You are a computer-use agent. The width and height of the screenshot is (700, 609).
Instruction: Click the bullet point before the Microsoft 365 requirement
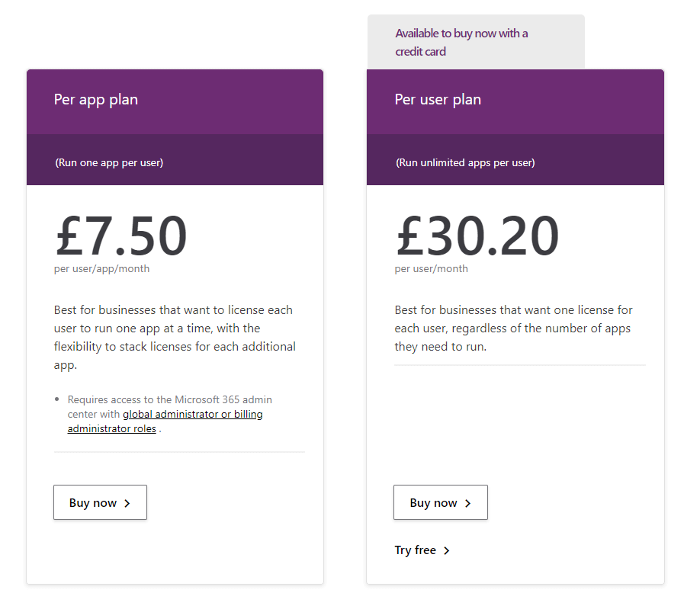click(57, 399)
